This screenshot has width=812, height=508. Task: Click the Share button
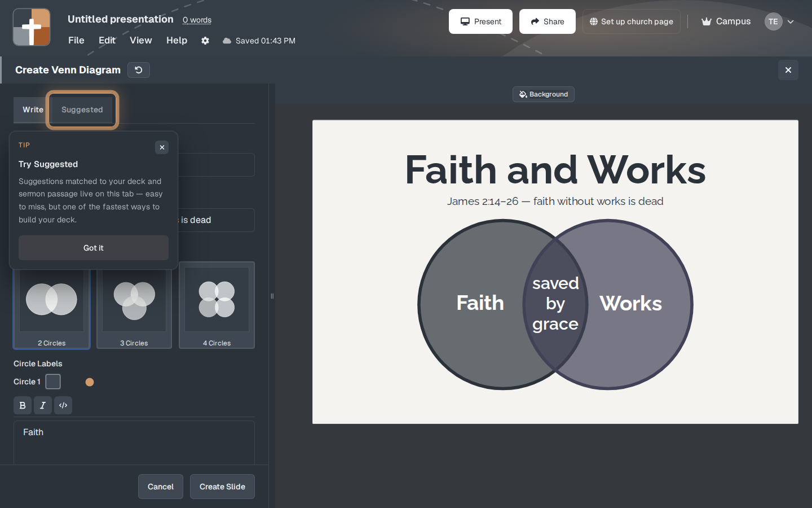[548, 21]
